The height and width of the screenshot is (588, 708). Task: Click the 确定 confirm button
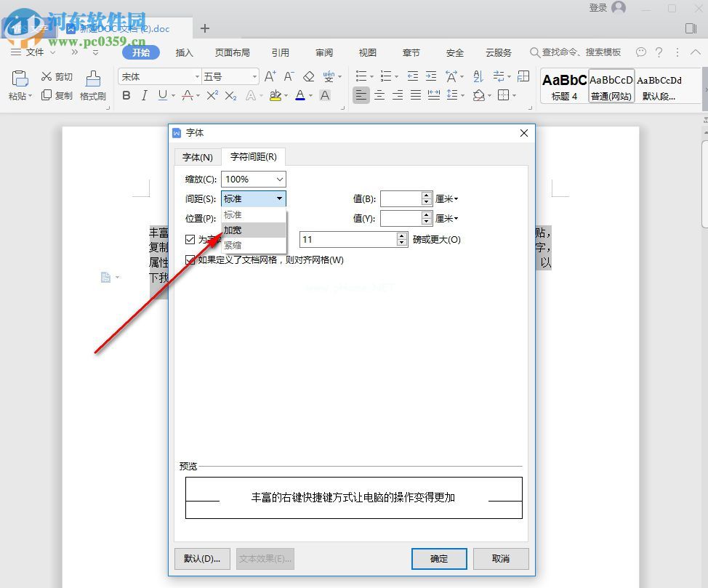[438, 558]
